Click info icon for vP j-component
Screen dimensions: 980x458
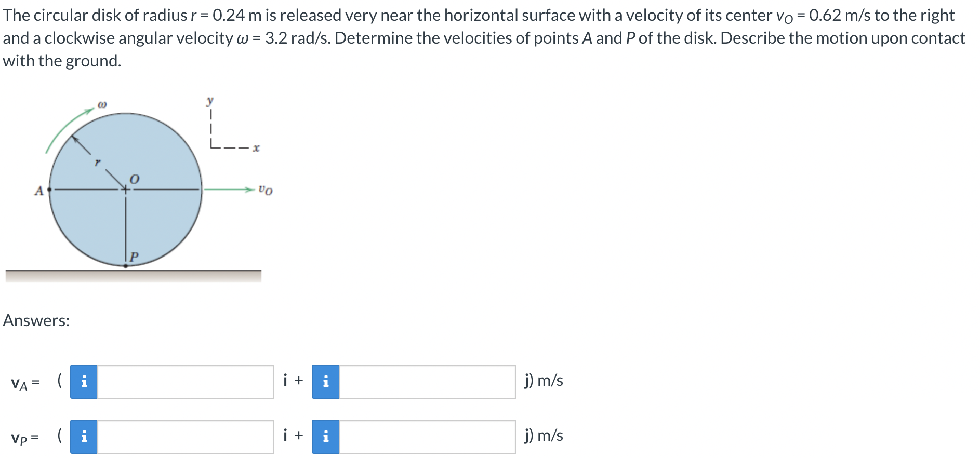325,437
